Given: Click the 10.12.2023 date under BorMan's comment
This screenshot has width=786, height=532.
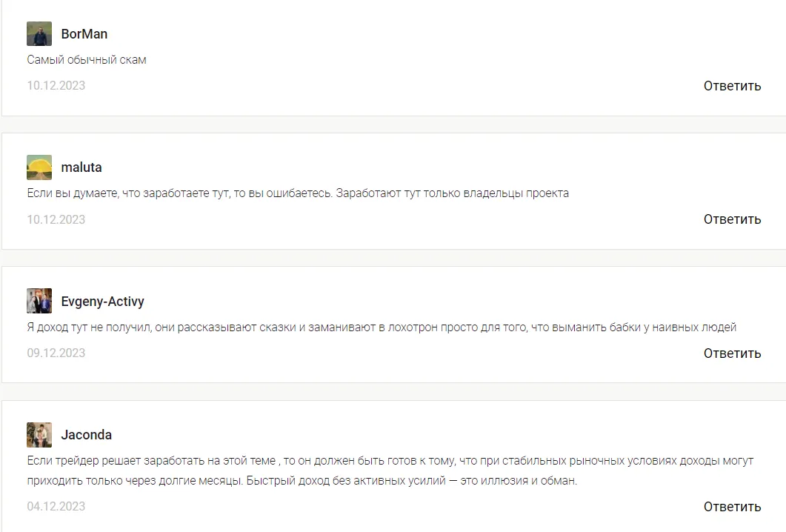Looking at the screenshot, I should click(x=56, y=85).
